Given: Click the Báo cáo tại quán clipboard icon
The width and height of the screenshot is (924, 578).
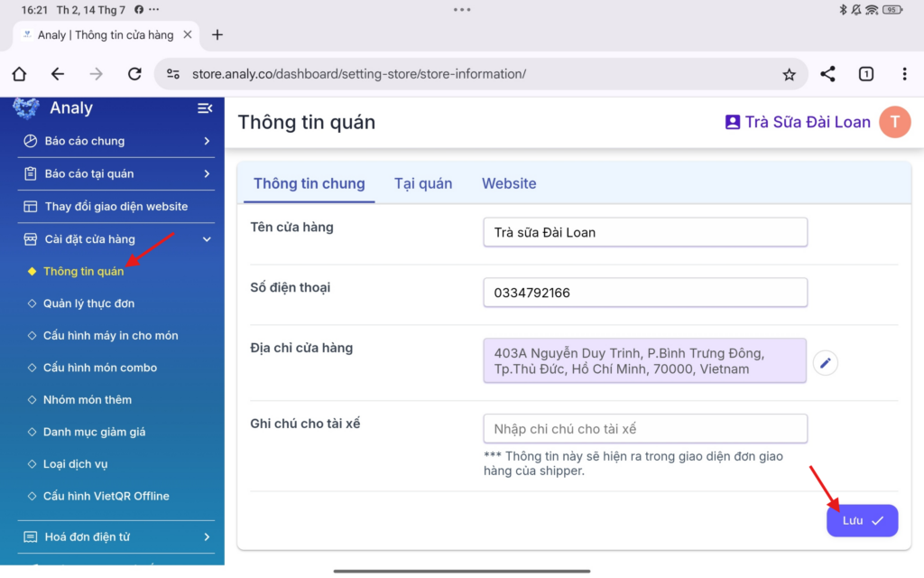Looking at the screenshot, I should (x=30, y=173).
